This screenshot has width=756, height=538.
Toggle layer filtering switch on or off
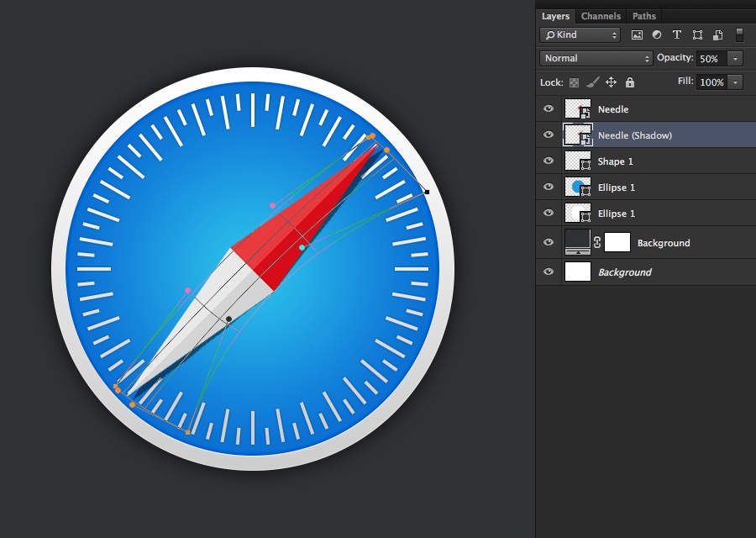point(739,34)
